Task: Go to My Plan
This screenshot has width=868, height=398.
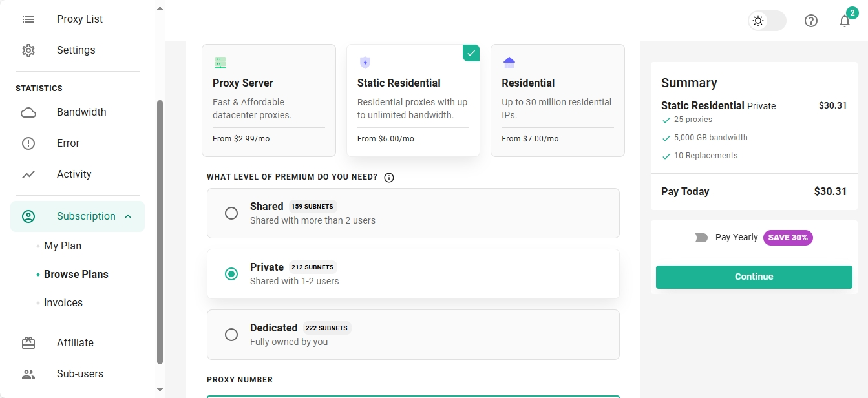Action: (63, 246)
